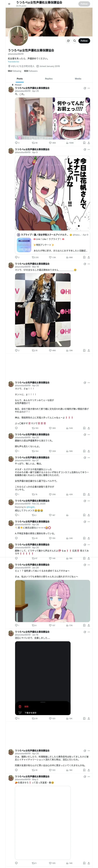Screen dimensions: 98x868
Task: Switch to the Replies tab
Action: click(49, 79)
